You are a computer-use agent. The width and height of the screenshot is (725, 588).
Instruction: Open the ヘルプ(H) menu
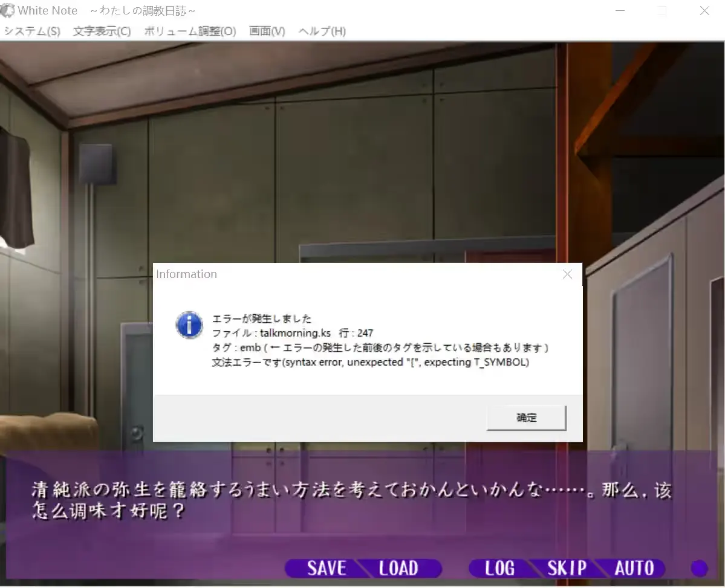tap(322, 31)
